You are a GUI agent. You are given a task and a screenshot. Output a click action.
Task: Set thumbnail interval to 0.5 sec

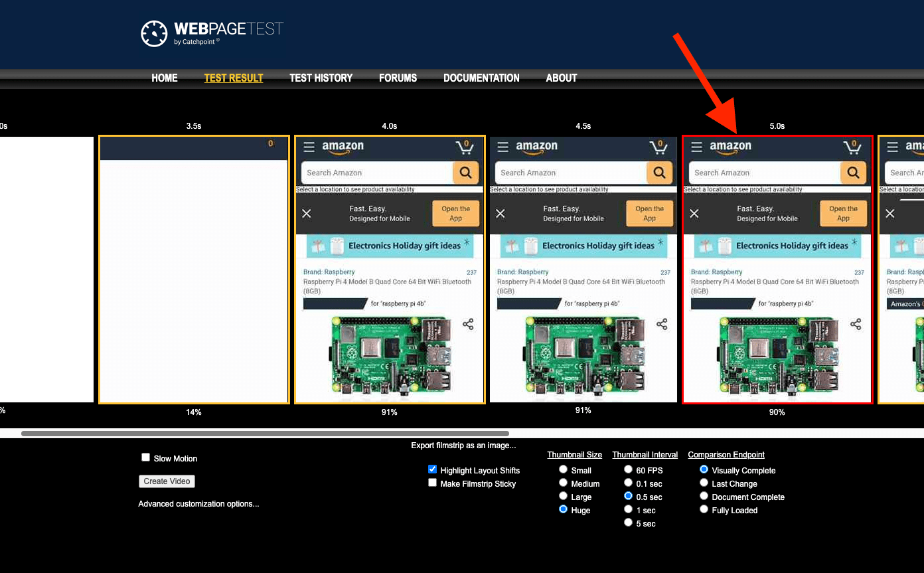pos(628,496)
